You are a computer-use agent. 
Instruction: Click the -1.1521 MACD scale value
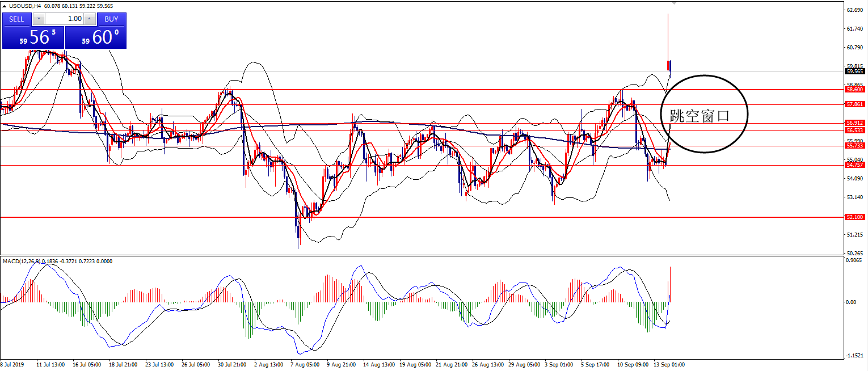coord(855,356)
